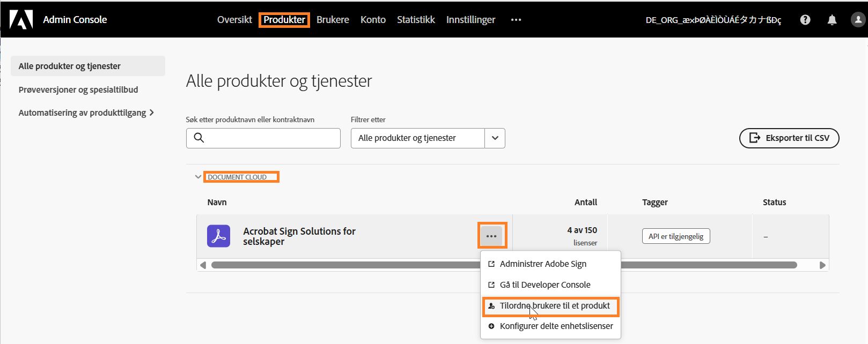The image size is (868, 344).
Task: Select Tilordne brukere til et produkt
Action: pos(555,305)
